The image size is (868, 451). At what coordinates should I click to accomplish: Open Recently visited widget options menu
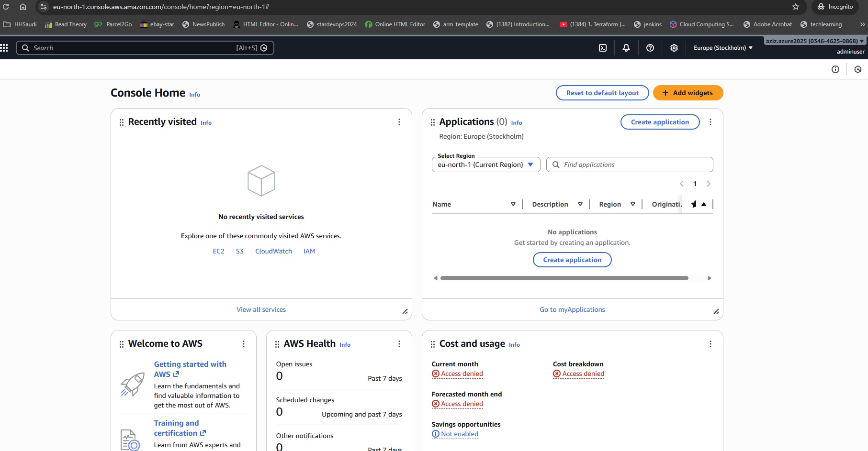tap(399, 122)
